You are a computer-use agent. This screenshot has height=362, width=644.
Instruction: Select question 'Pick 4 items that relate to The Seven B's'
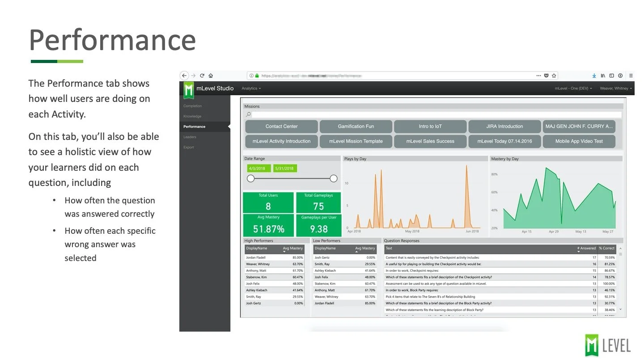[500, 297]
